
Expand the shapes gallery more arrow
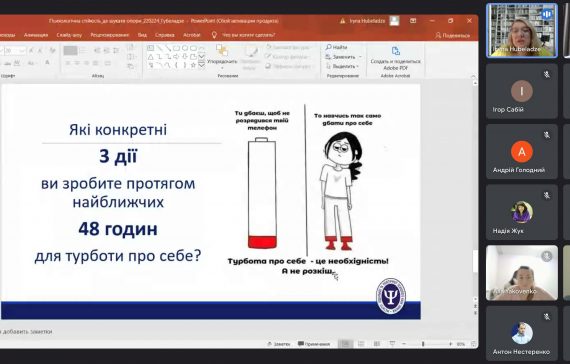pos(201,65)
